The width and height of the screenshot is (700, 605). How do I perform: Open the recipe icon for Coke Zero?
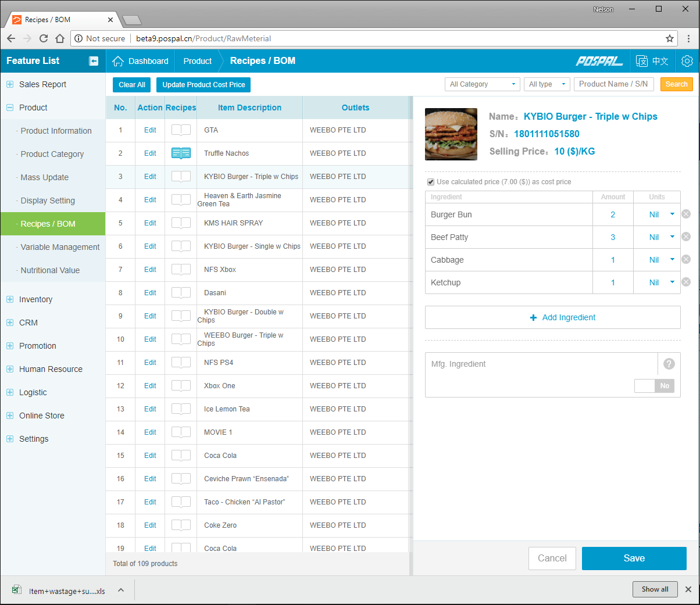(181, 525)
